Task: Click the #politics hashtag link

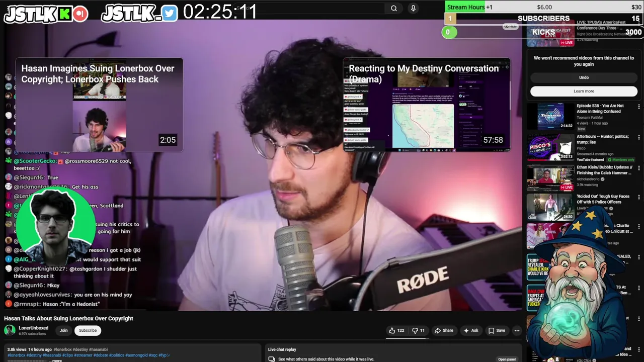Action: (116, 355)
